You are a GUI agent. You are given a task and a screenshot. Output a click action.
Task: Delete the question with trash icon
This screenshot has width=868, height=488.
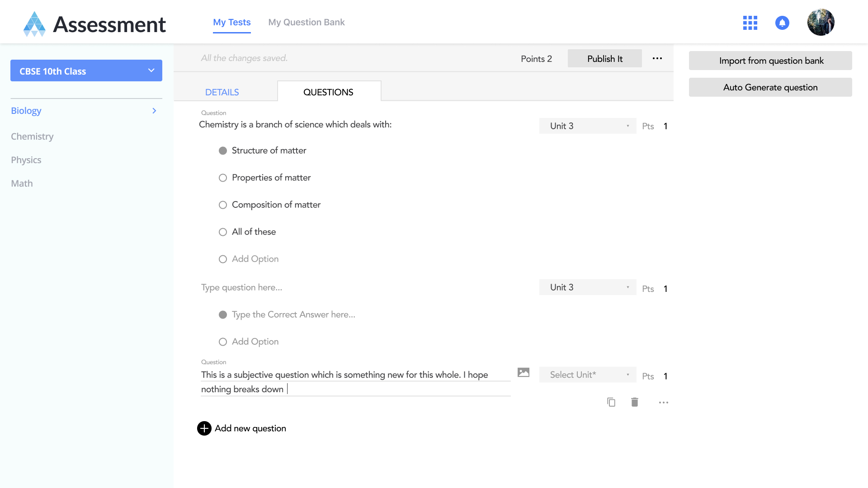(635, 402)
